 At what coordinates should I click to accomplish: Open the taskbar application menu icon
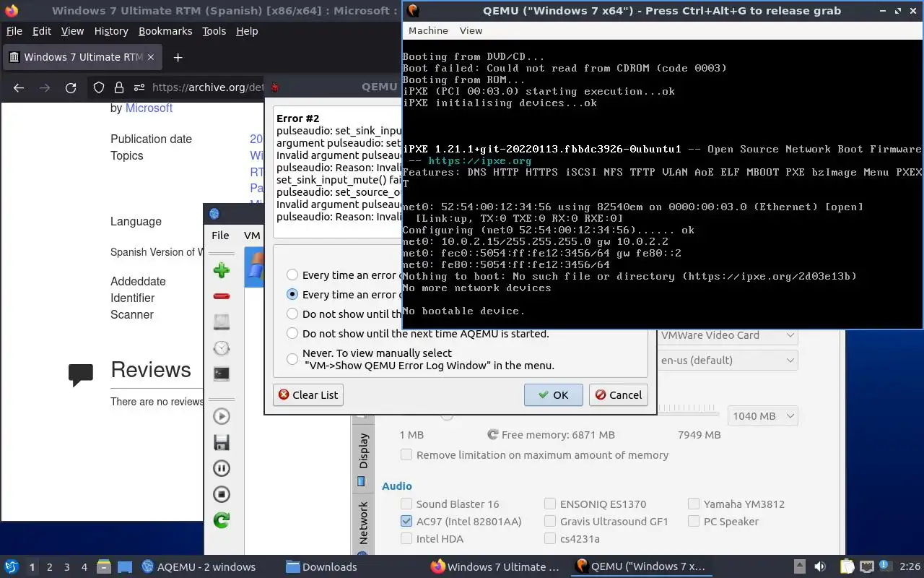11,567
